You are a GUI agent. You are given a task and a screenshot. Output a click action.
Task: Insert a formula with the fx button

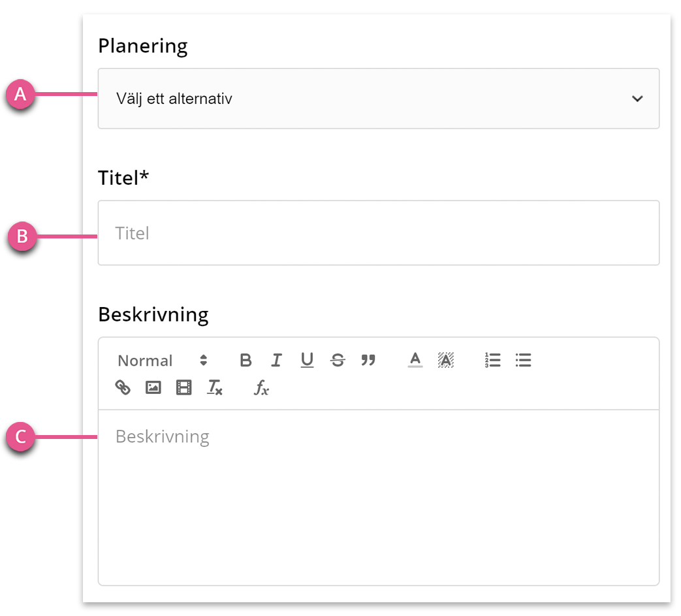click(261, 387)
